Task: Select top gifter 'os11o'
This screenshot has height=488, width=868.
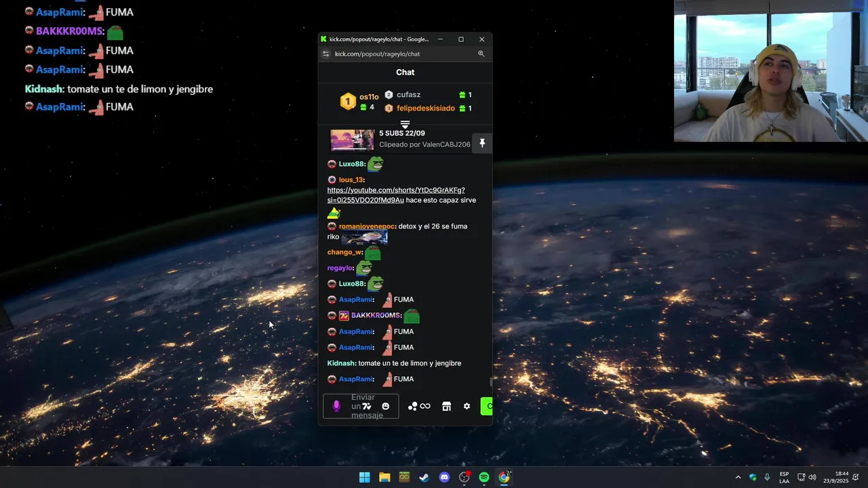Action: click(x=369, y=97)
